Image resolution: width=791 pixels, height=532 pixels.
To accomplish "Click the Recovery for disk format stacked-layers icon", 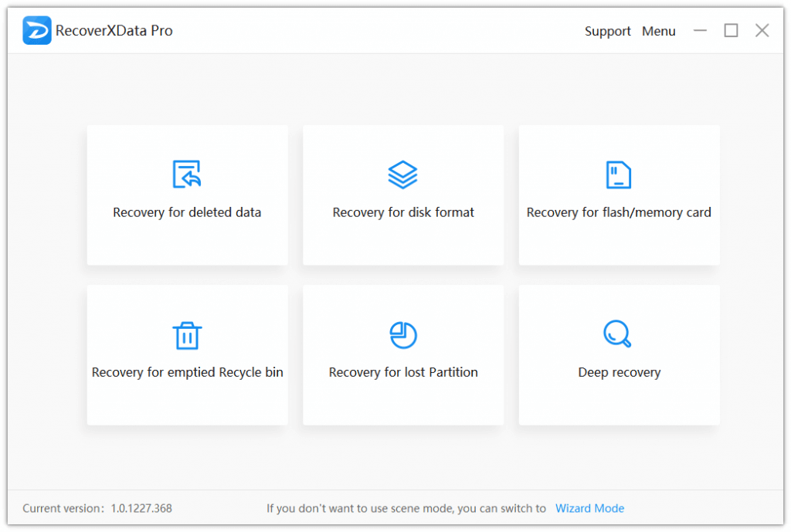I will pos(403,173).
